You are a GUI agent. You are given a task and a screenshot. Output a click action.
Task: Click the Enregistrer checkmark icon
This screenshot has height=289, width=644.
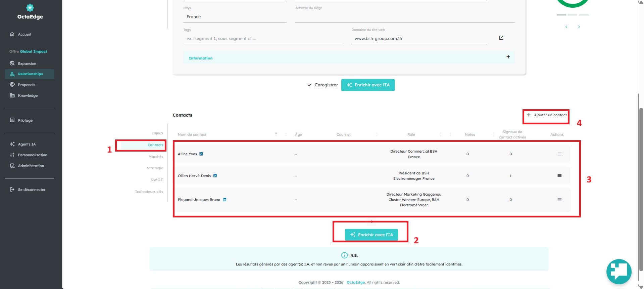[310, 85]
